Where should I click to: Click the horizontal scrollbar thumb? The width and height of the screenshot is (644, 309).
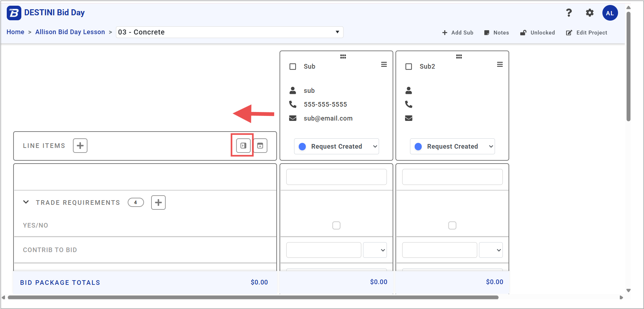coord(253,297)
